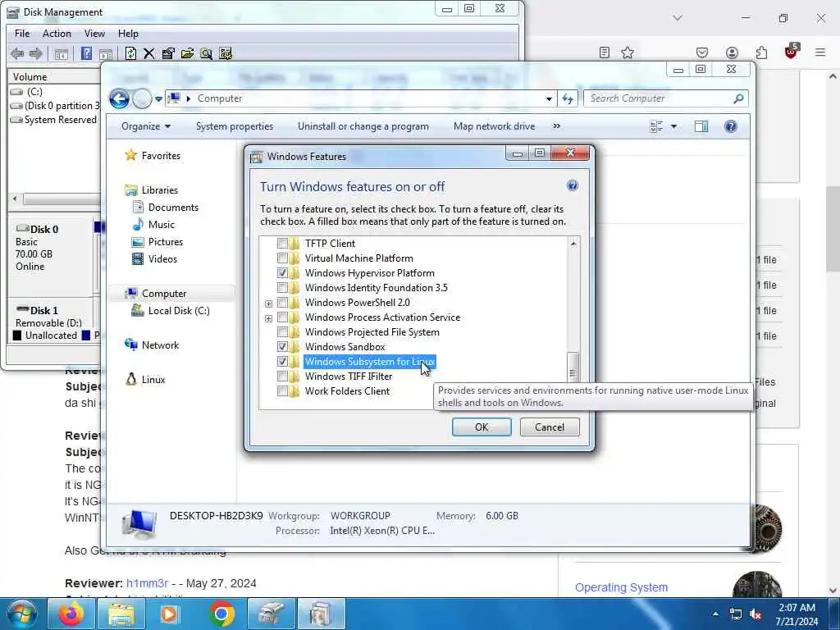Toggle the Explorer preview pane icon

[x=701, y=126]
